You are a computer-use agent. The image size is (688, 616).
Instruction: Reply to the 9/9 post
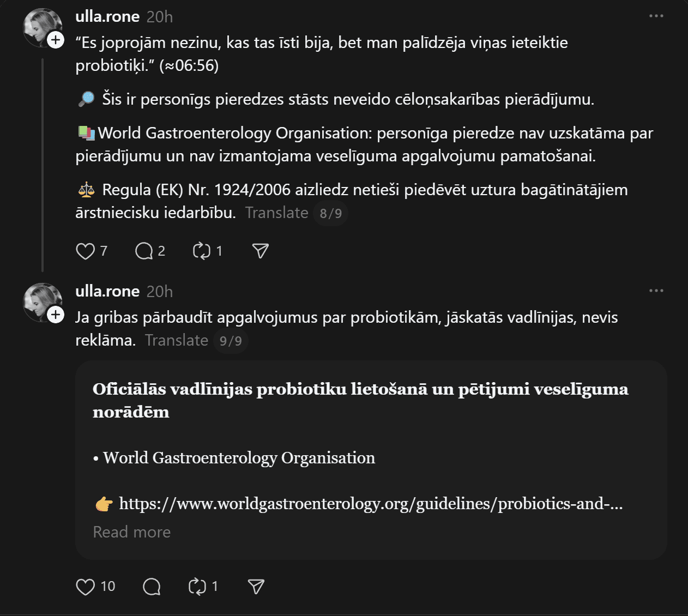click(152, 587)
